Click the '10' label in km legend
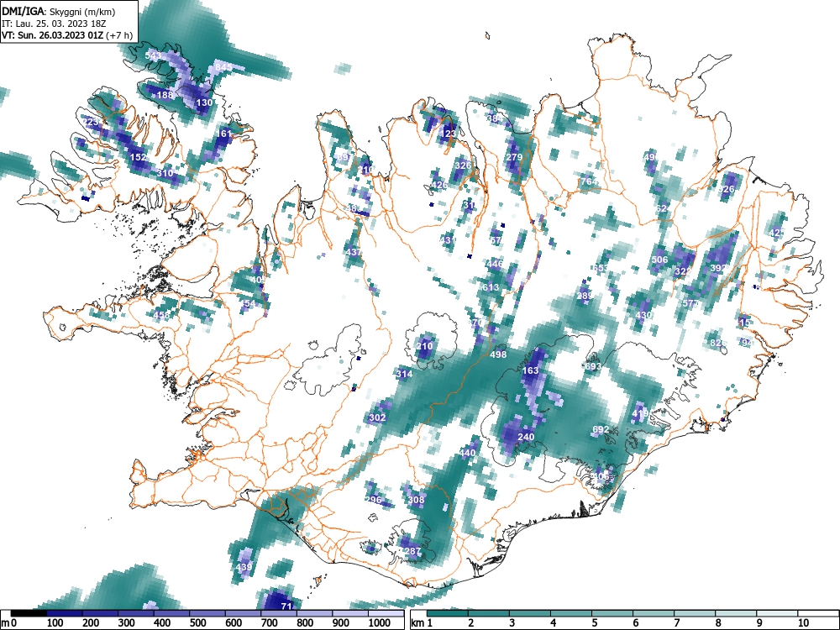Viewport: 840px width, 630px height. coord(802,623)
